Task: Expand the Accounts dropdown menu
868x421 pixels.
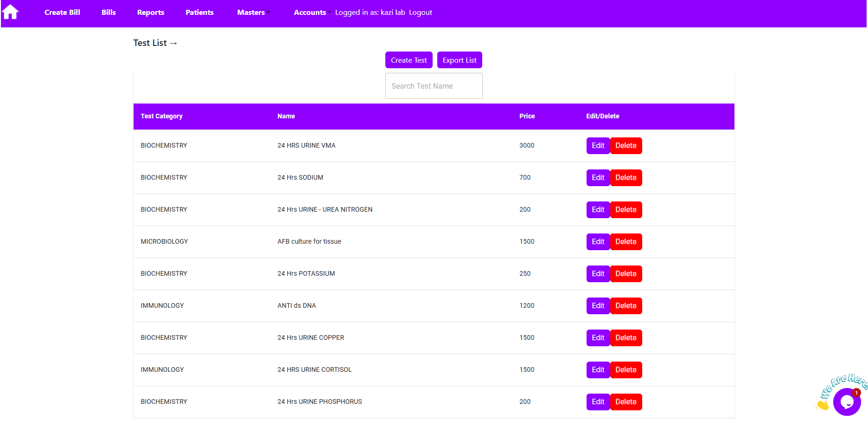Action: pyautogui.click(x=312, y=13)
